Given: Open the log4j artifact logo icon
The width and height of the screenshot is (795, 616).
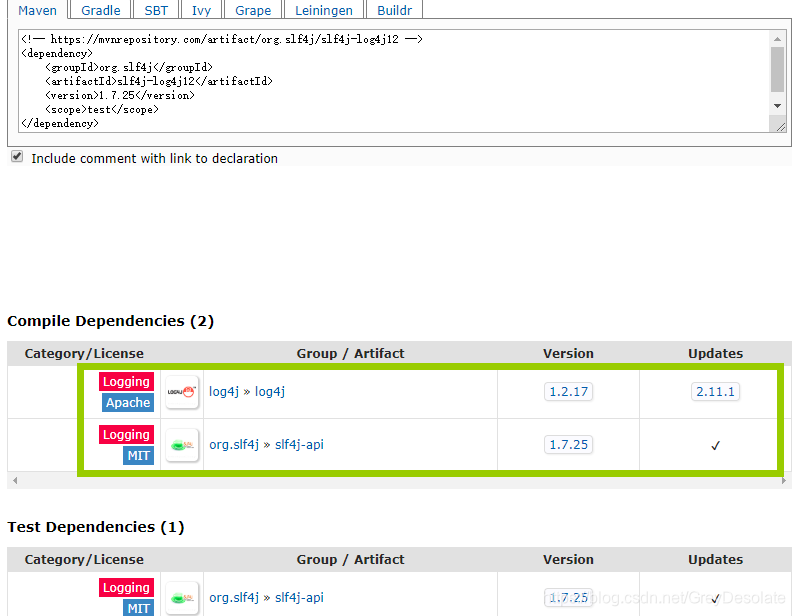Looking at the screenshot, I should coord(182,392).
